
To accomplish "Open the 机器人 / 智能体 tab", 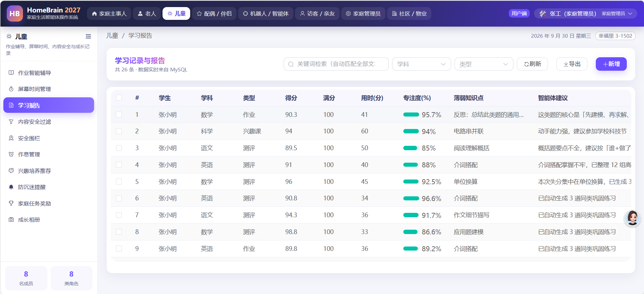I will pyautogui.click(x=266, y=13).
